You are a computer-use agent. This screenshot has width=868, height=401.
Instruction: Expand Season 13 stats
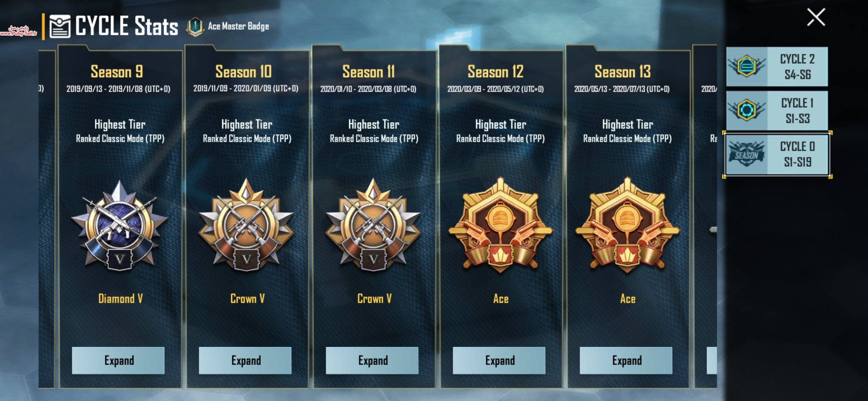click(626, 361)
